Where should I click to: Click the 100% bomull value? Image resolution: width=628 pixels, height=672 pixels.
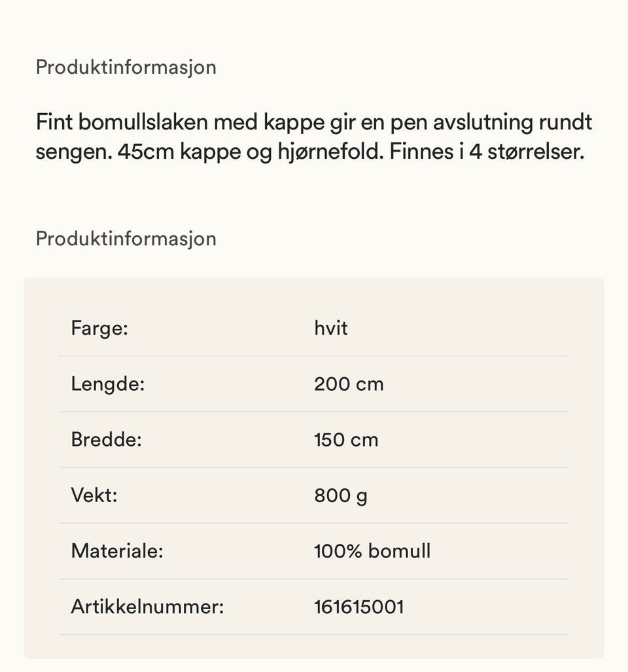[372, 551]
